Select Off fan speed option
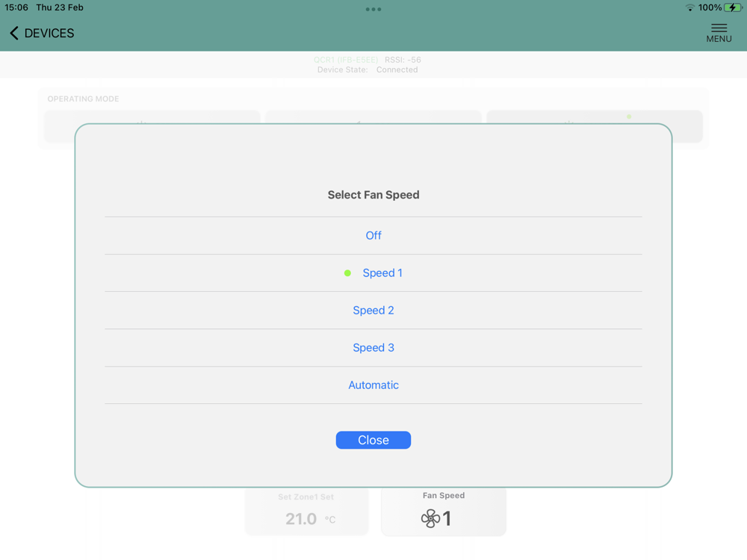 click(373, 235)
